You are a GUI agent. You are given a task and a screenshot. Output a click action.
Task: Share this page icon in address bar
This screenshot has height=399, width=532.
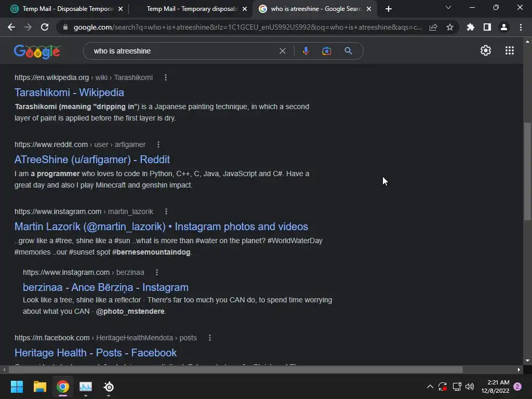point(433,28)
